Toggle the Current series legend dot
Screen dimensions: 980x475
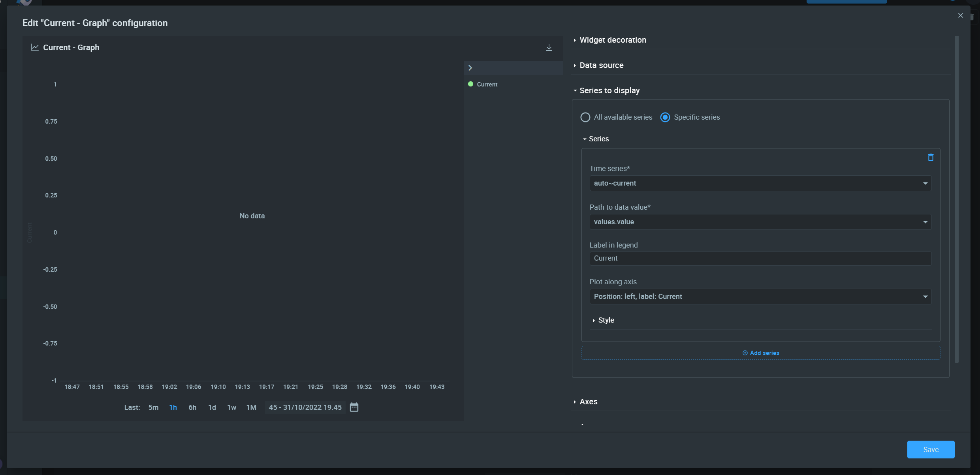470,84
